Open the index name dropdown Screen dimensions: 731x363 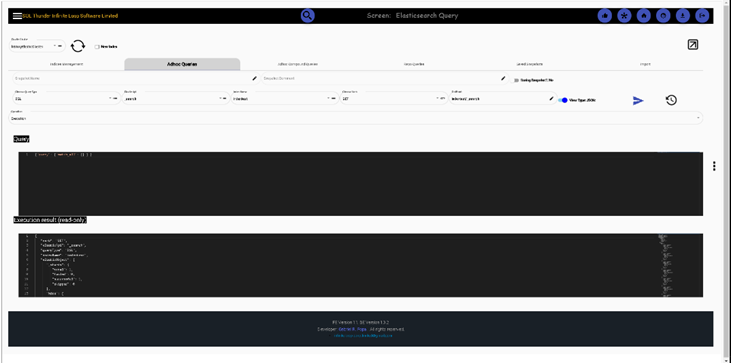pos(285,98)
